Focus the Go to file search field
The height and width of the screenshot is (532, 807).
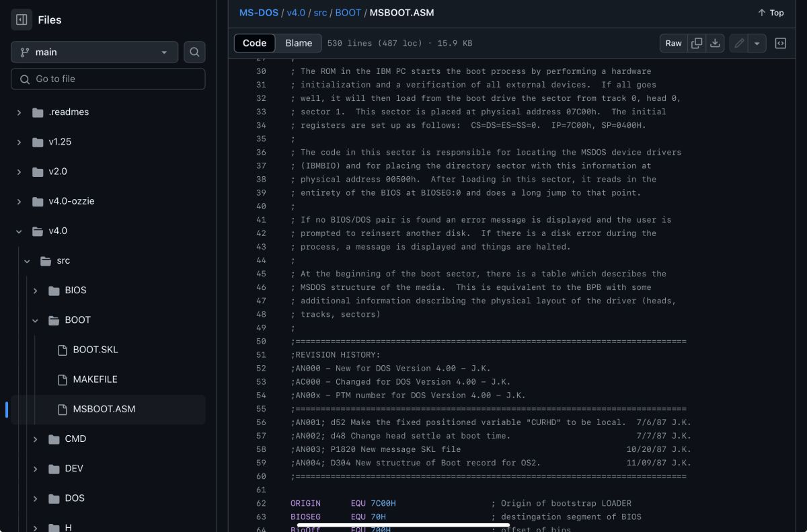coord(108,79)
